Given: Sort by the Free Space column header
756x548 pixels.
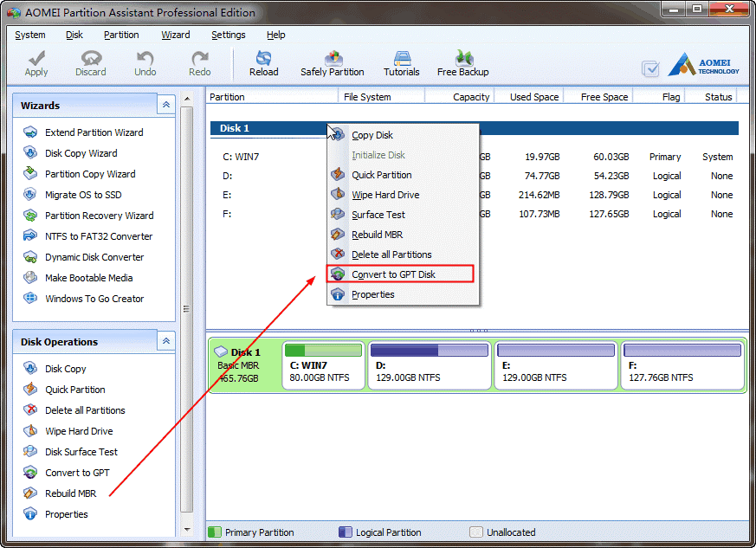Looking at the screenshot, I should tap(598, 97).
